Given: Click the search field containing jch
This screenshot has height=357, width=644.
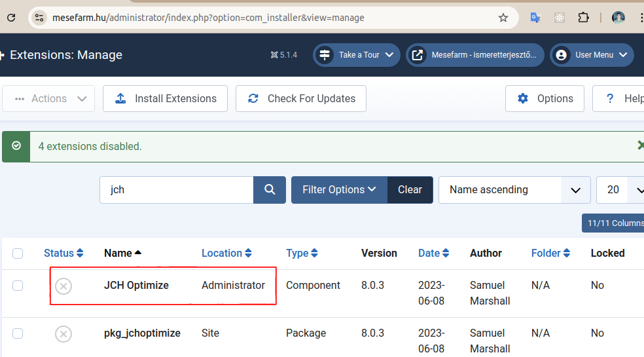Looking at the screenshot, I should (x=176, y=189).
